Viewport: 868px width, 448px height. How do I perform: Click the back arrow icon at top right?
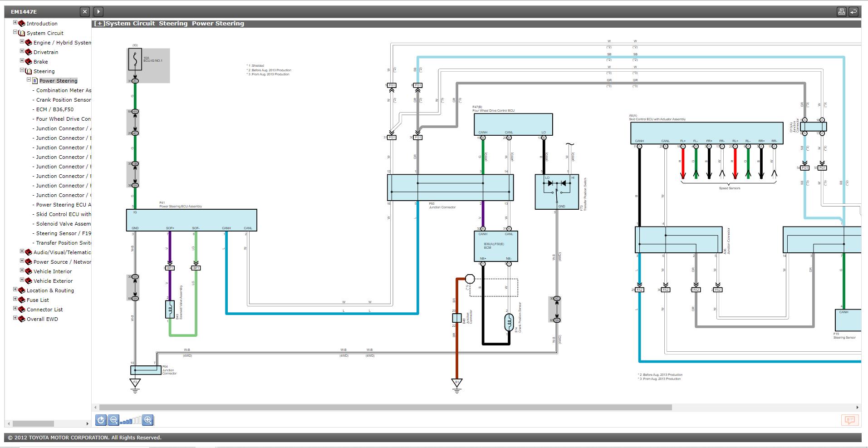pos(853,12)
